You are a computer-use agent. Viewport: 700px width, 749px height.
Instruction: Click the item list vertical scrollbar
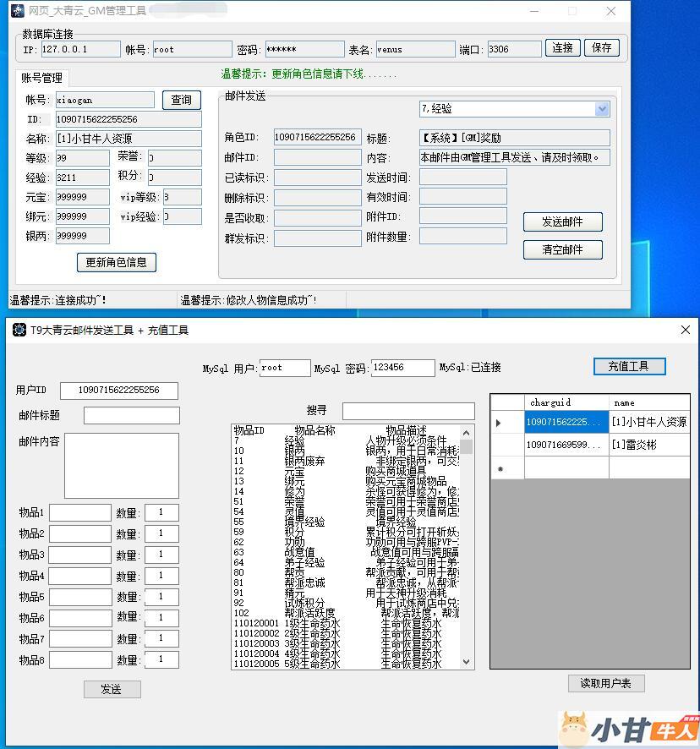point(466,549)
